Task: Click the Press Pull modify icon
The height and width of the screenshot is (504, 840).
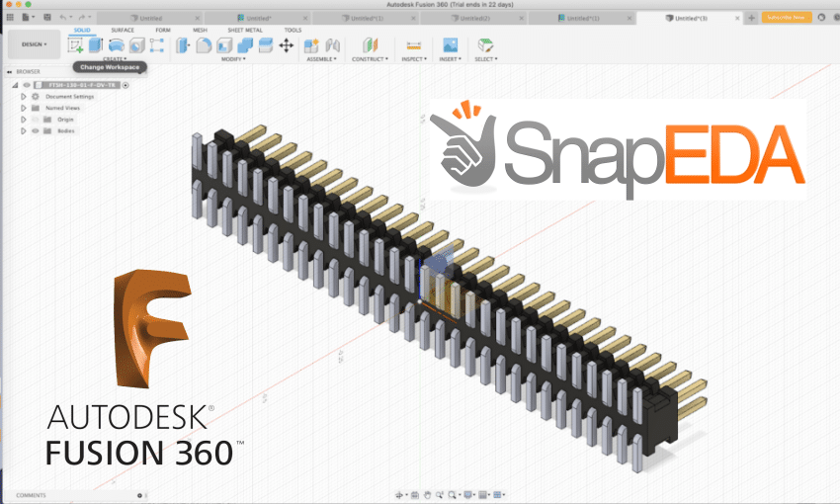Action: tap(183, 45)
